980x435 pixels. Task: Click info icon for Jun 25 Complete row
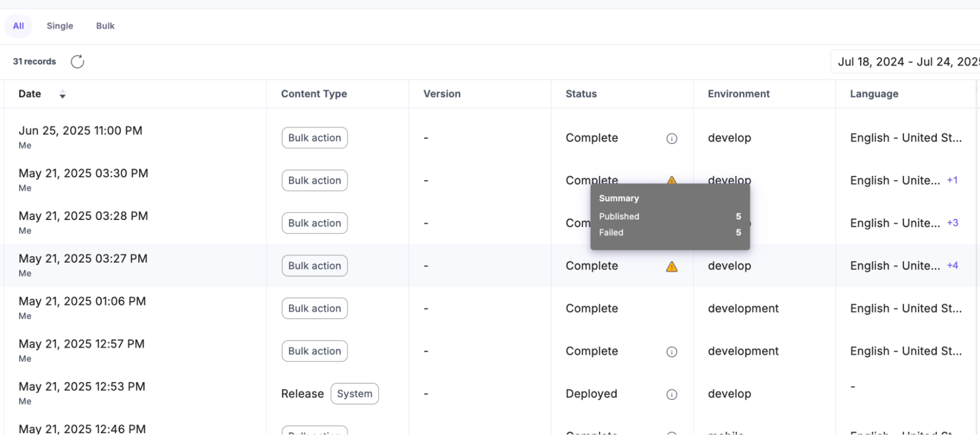pos(671,138)
